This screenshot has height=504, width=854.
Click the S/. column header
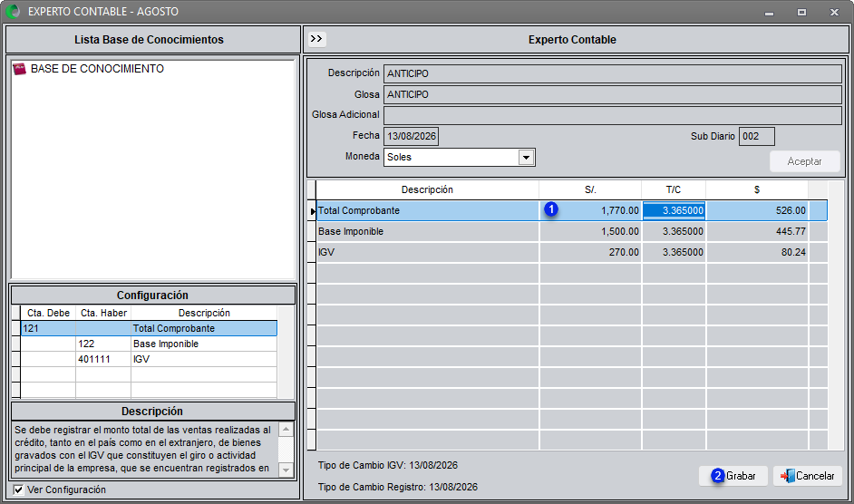click(590, 189)
